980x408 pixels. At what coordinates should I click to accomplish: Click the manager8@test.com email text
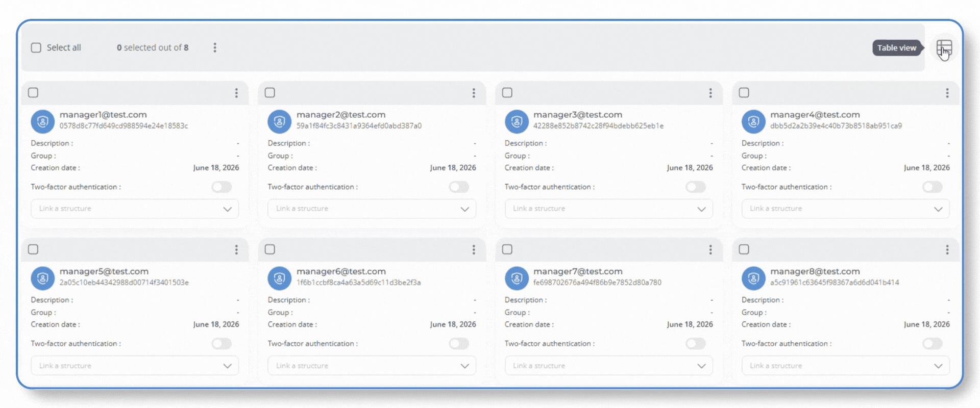(x=815, y=271)
